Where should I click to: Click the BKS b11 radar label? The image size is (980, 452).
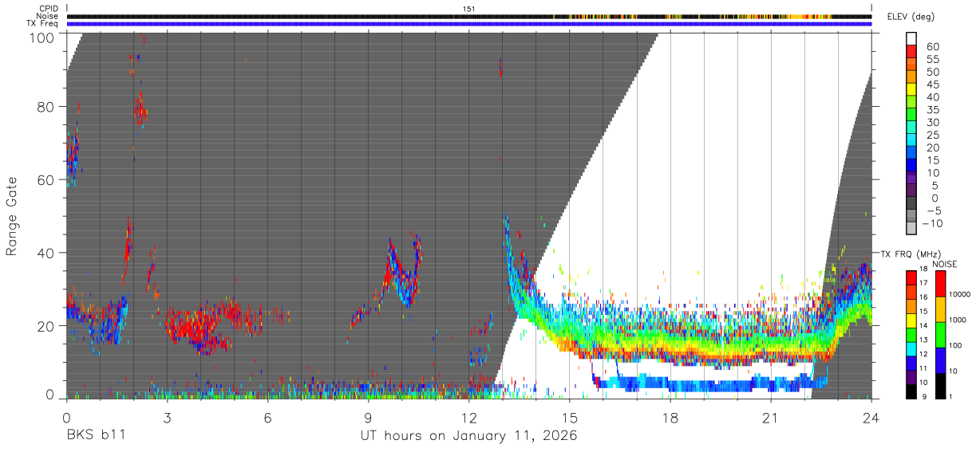[96, 437]
